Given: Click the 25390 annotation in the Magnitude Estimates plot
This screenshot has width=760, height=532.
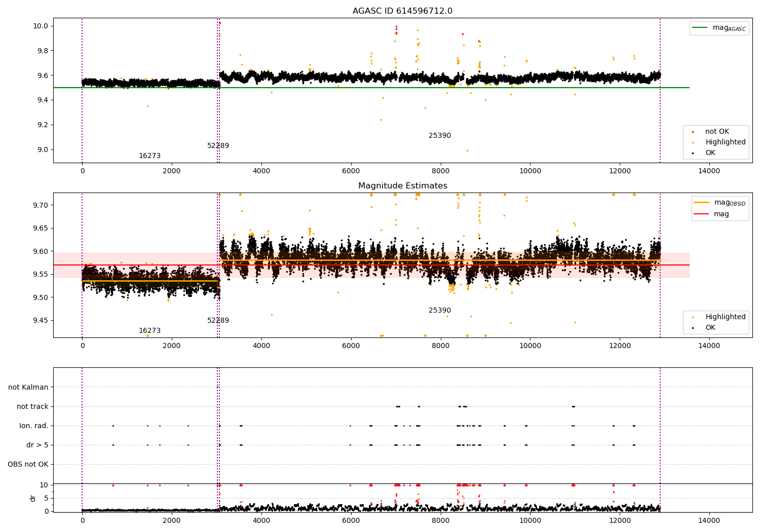Looking at the screenshot, I should [440, 311].
